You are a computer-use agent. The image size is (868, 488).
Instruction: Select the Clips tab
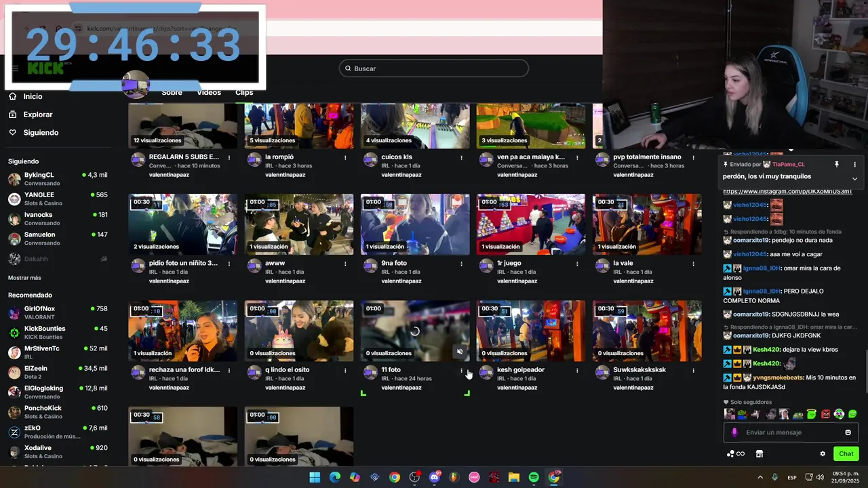point(244,92)
